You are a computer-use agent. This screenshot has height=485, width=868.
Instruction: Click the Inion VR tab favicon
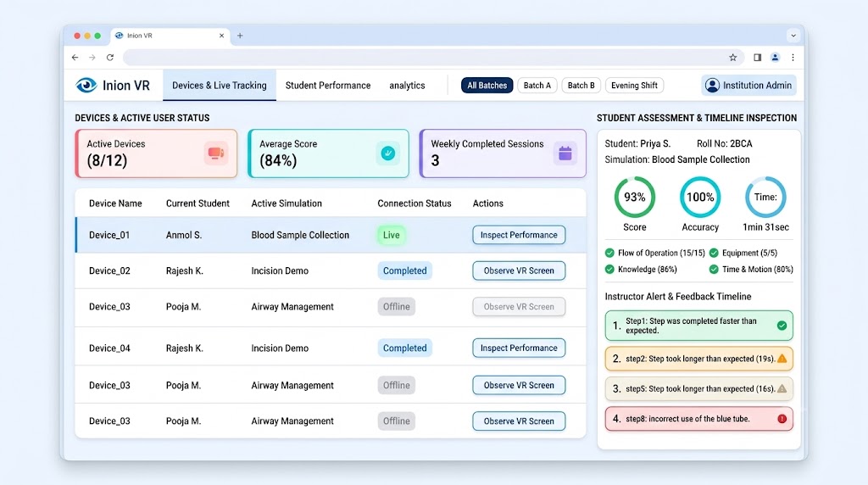(x=119, y=36)
